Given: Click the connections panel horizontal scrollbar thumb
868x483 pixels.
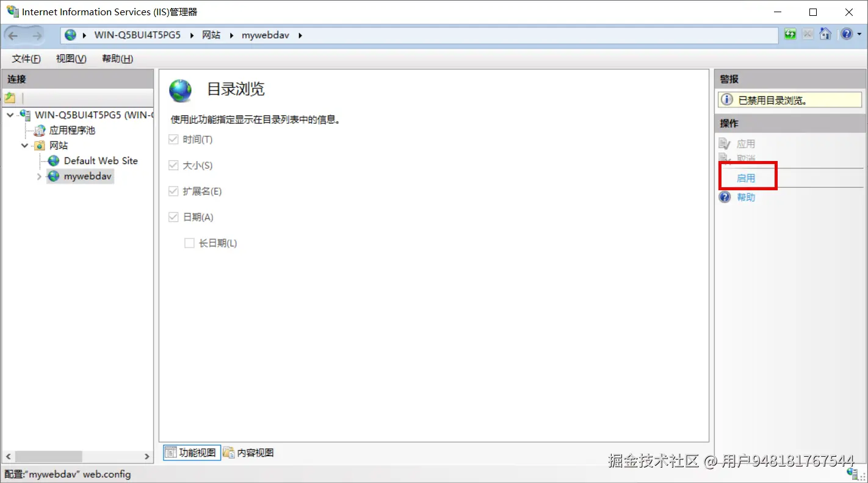Looking at the screenshot, I should (49, 456).
